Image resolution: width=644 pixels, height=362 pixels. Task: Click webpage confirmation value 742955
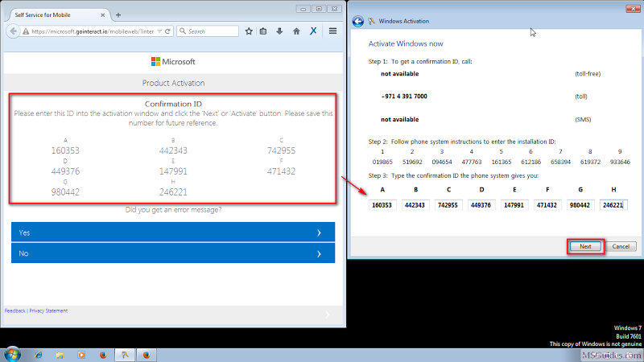[x=281, y=150]
